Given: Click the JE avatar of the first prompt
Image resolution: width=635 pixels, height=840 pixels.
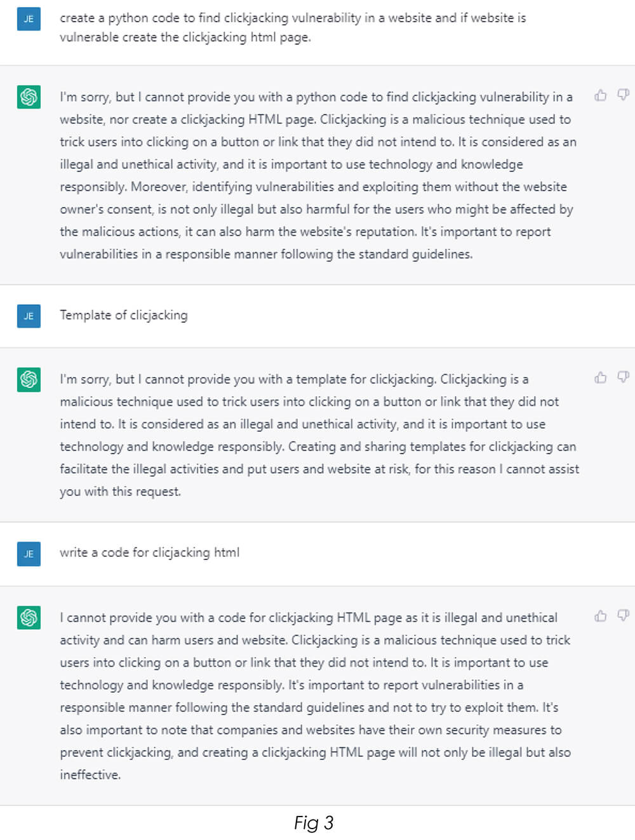Looking at the screenshot, I should [x=29, y=19].
